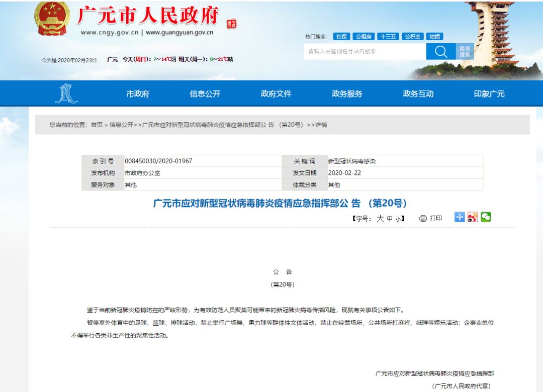Open the 政务互动 menu
This screenshot has height=392, width=543.
(418, 92)
